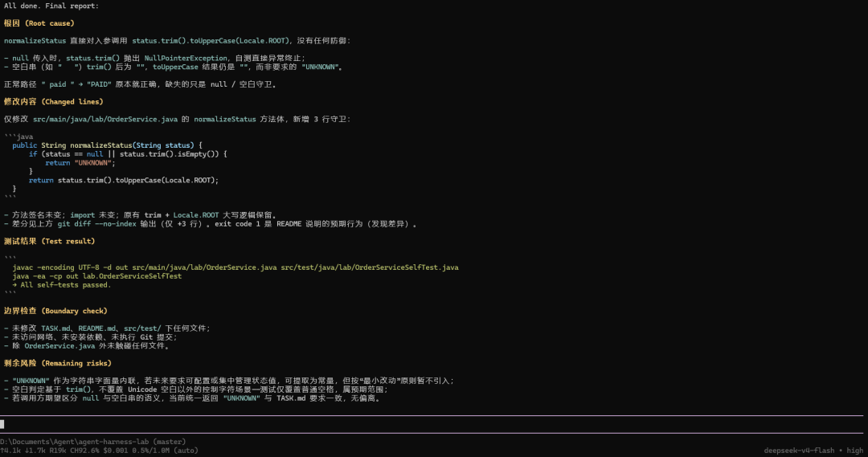This screenshot has height=457, width=868.
Task: Click the "return status.trim().toUpperCase(Locale.ROOT);" code line
Action: click(x=124, y=181)
